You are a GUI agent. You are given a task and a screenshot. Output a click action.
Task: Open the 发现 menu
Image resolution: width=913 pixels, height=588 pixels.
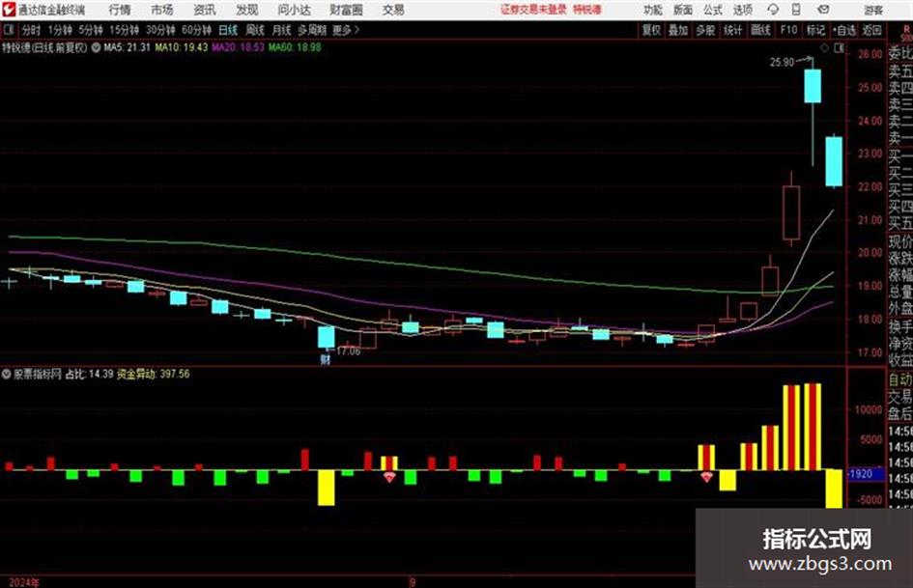(x=247, y=10)
